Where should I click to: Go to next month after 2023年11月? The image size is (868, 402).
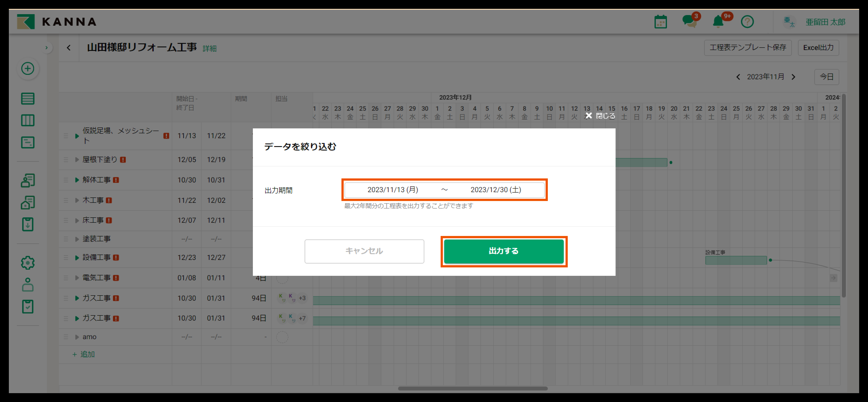(x=793, y=77)
